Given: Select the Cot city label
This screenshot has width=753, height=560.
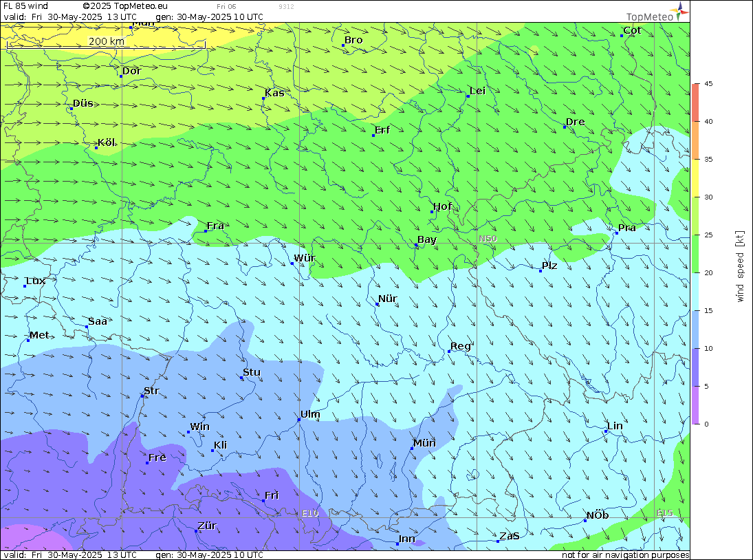Looking at the screenshot, I should 632,30.
